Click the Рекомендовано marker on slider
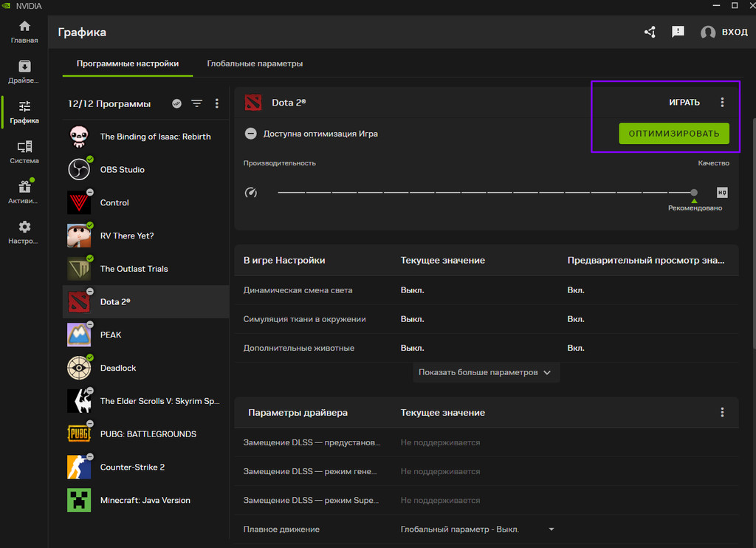This screenshot has width=756, height=548. [x=694, y=201]
